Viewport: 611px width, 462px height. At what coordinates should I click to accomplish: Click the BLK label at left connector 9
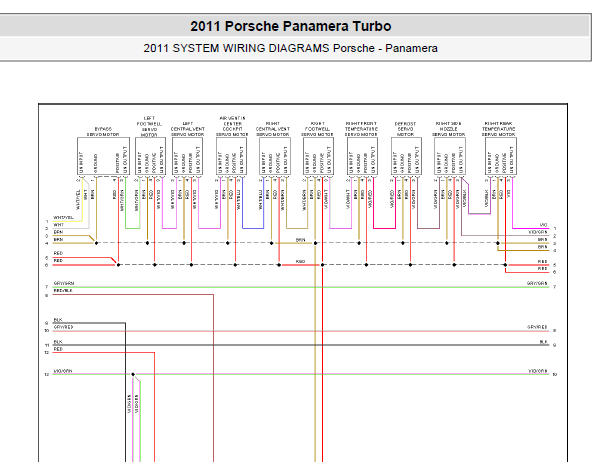pyautogui.click(x=58, y=320)
